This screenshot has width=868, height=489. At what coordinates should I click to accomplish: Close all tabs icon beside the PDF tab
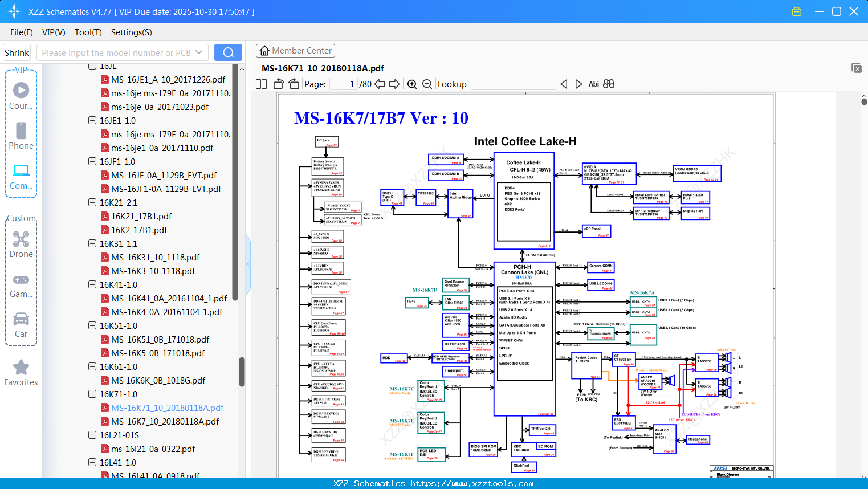tap(857, 68)
